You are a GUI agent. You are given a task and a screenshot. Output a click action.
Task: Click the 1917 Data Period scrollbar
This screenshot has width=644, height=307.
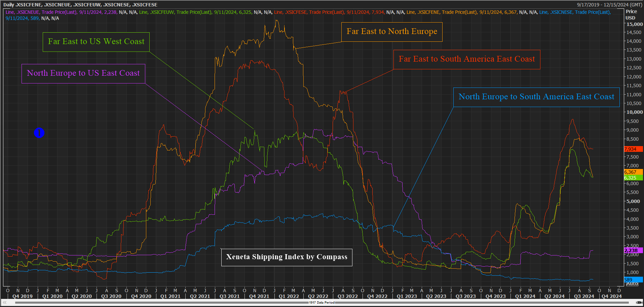pos(322,302)
